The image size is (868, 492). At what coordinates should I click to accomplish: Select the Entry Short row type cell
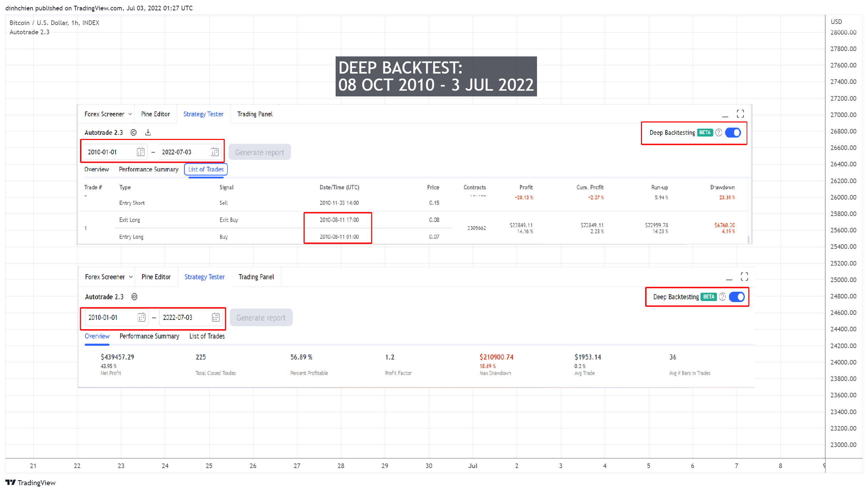132,203
